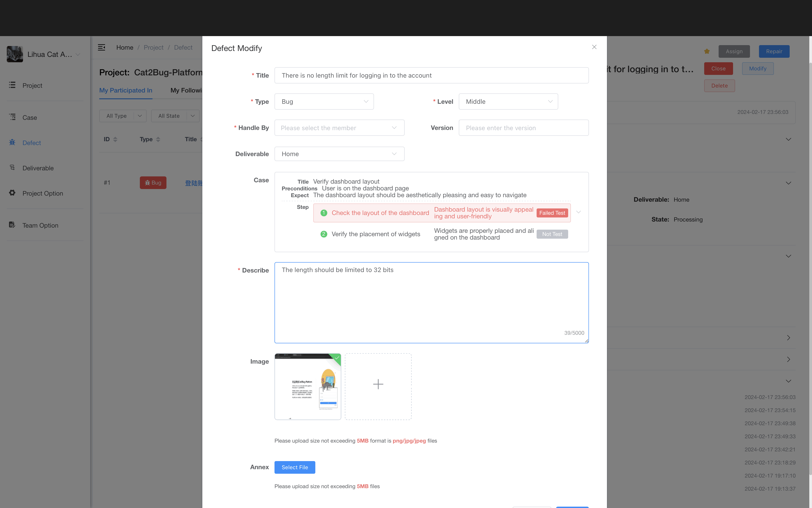The height and width of the screenshot is (508, 812).
Task: Expand the case step chevron
Action: pyautogui.click(x=578, y=212)
